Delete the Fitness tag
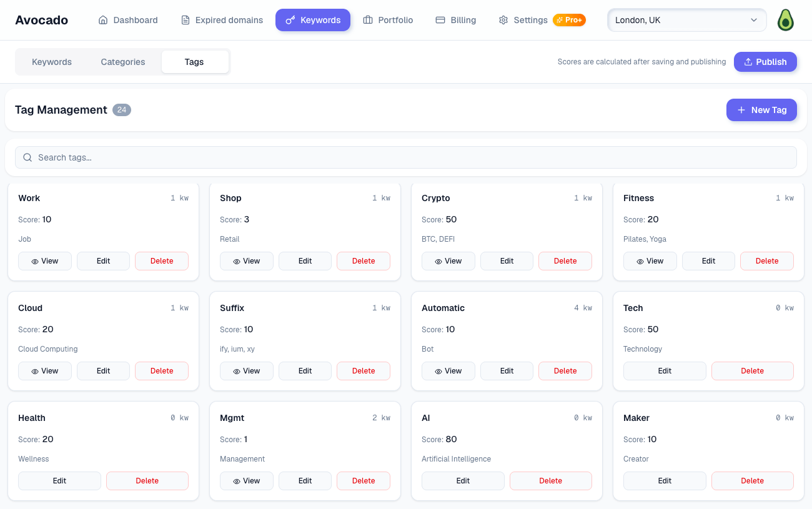The width and height of the screenshot is (812, 509). point(767,261)
